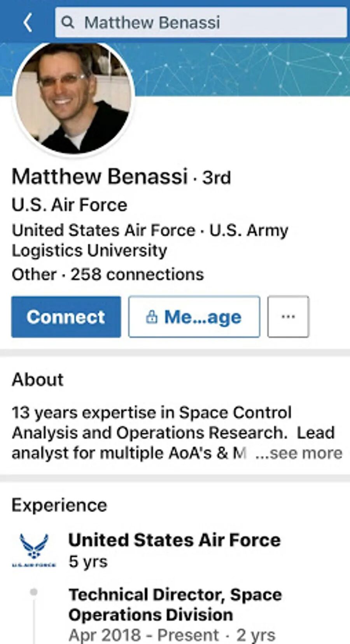Click the experience timeline dot marker
The width and height of the screenshot is (350, 644).
click(34, 592)
